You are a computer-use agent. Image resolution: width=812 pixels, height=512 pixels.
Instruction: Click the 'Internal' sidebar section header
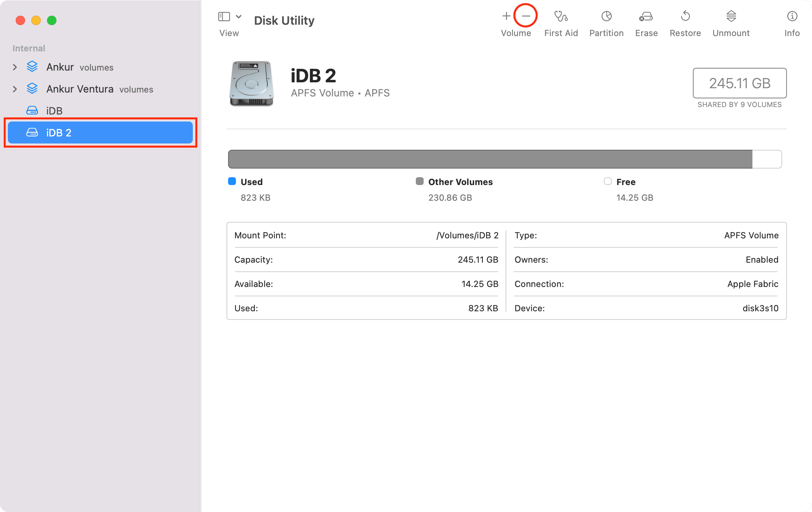pyautogui.click(x=29, y=48)
